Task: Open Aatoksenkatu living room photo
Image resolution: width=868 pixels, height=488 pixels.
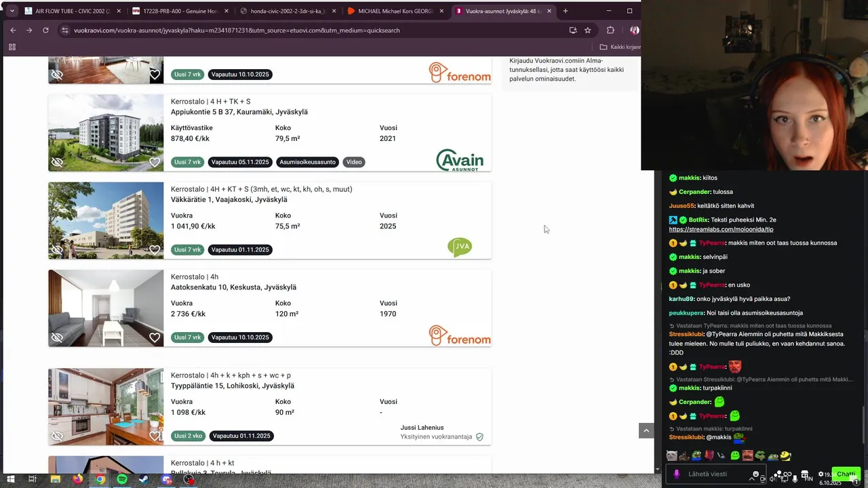Action: coord(106,308)
